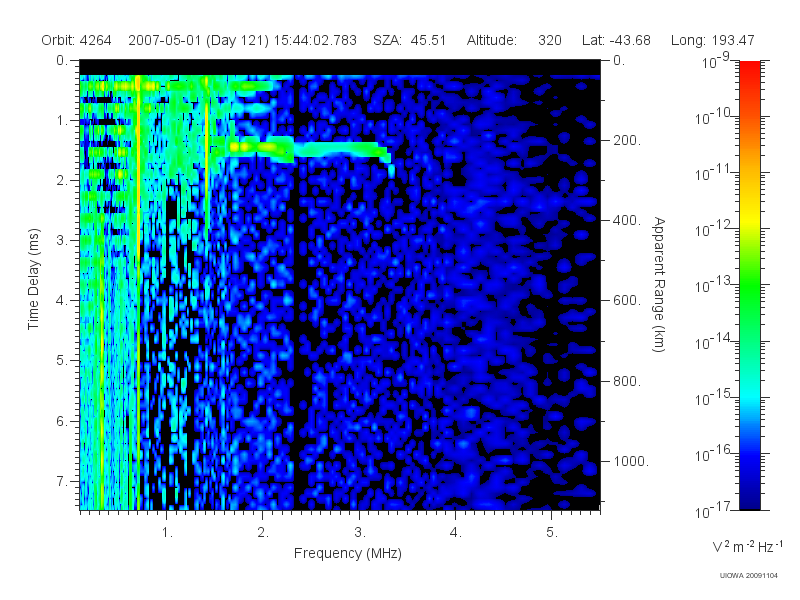The height and width of the screenshot is (600, 800).
Task: Click the 'Long: 193.47' text
Action: point(712,40)
